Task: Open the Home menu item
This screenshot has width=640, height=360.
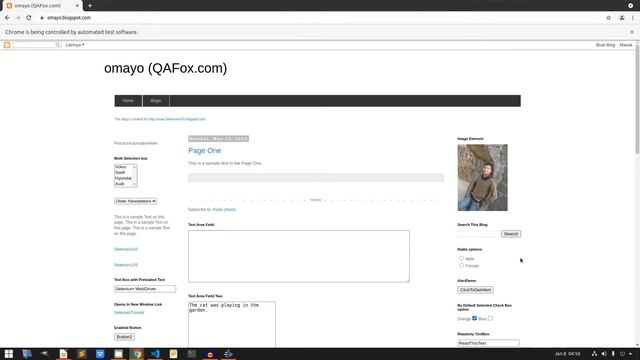Action: (128, 101)
